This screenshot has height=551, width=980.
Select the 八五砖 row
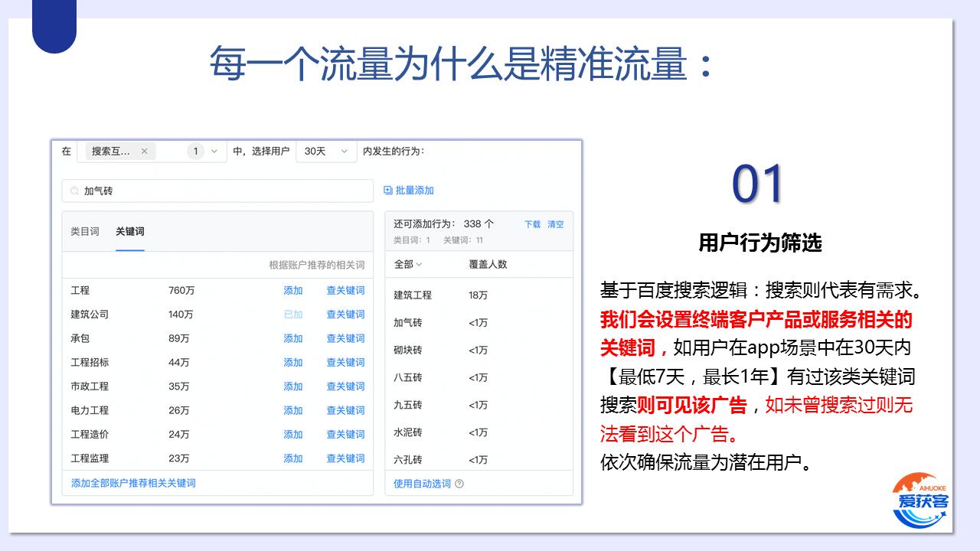(x=479, y=377)
